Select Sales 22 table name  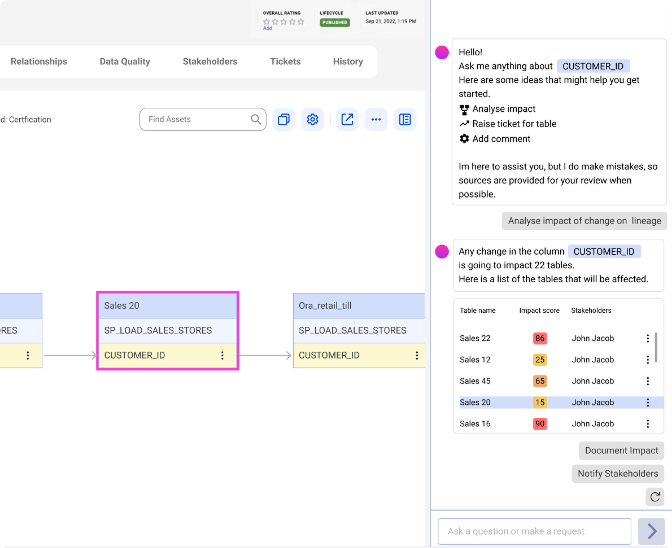point(475,338)
